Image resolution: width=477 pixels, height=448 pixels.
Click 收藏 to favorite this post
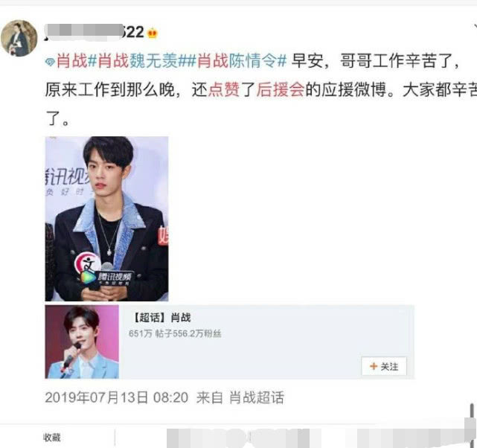[51, 438]
